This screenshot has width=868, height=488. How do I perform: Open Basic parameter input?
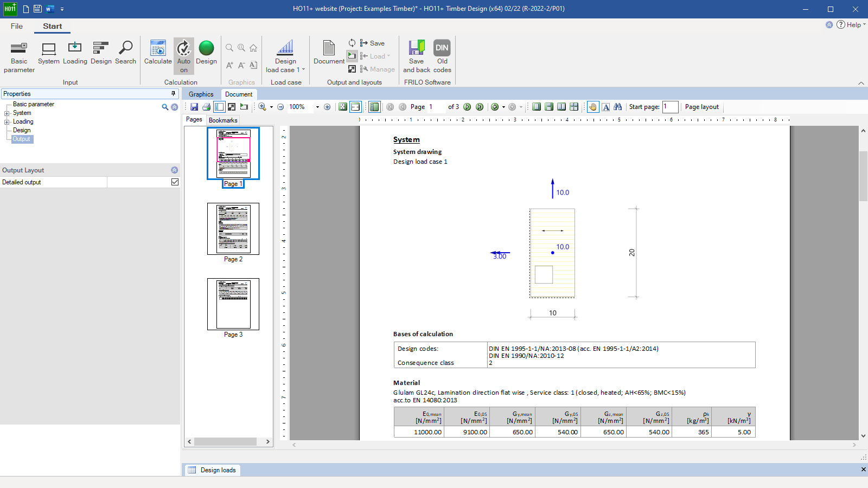[x=19, y=56]
